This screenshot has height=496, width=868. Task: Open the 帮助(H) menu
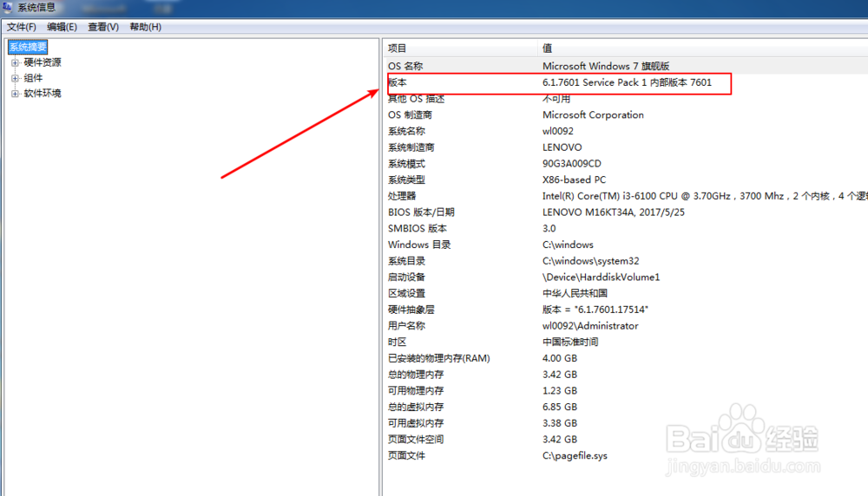(146, 27)
